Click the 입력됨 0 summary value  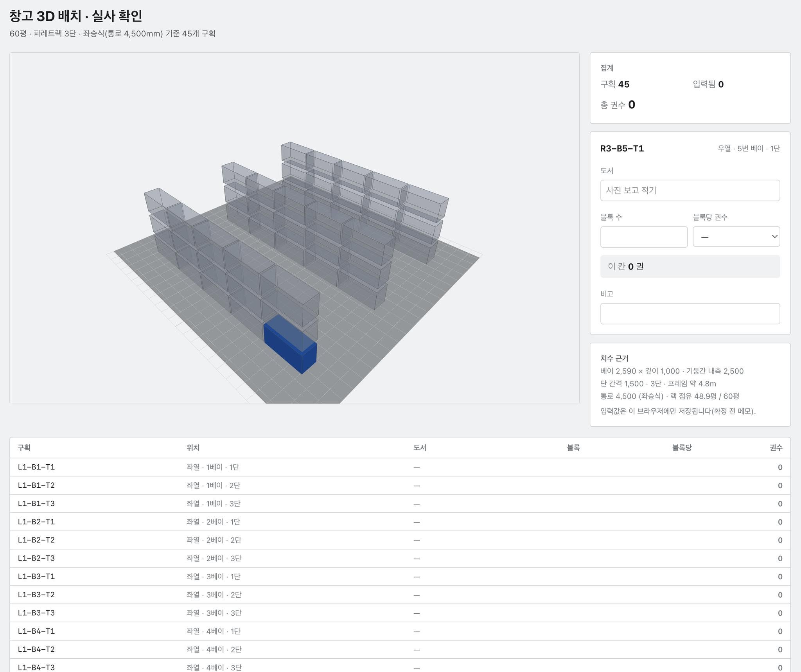708,84
